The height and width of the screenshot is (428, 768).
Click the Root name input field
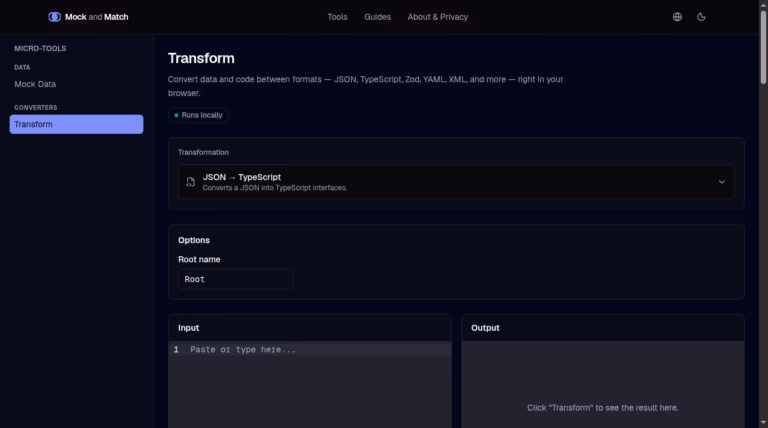(236, 279)
